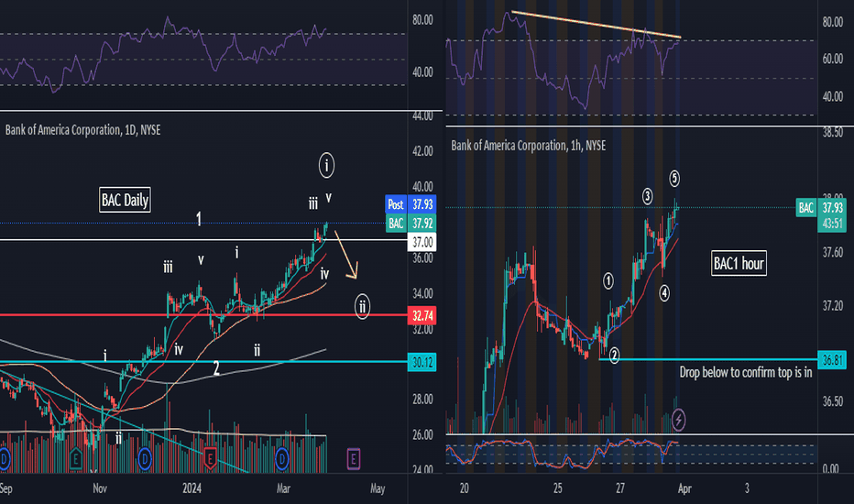Select the circled ii wave label on daily chart
Screen dimensions: 854x504
[x=362, y=306]
